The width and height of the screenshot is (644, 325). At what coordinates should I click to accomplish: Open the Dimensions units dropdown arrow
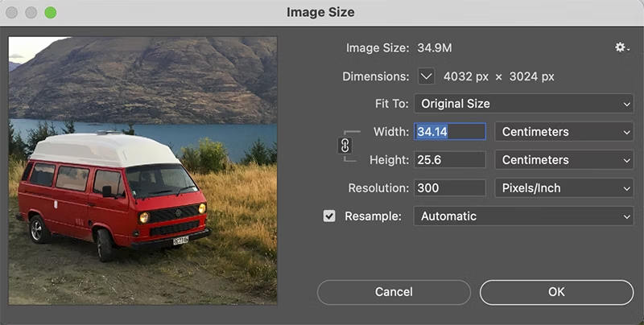coord(427,76)
